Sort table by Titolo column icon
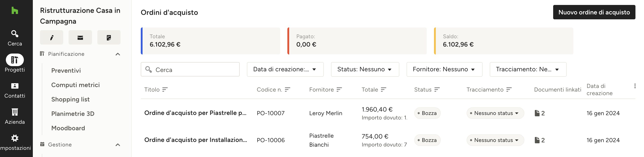The height and width of the screenshot is (157, 644). pyautogui.click(x=165, y=90)
